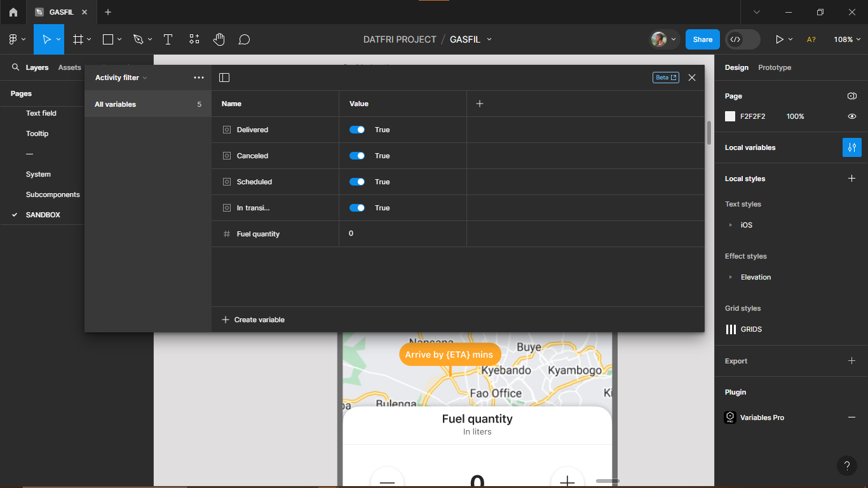Open the GASFIL file name dropdown
This screenshot has height=488, width=868.
pyautogui.click(x=489, y=39)
